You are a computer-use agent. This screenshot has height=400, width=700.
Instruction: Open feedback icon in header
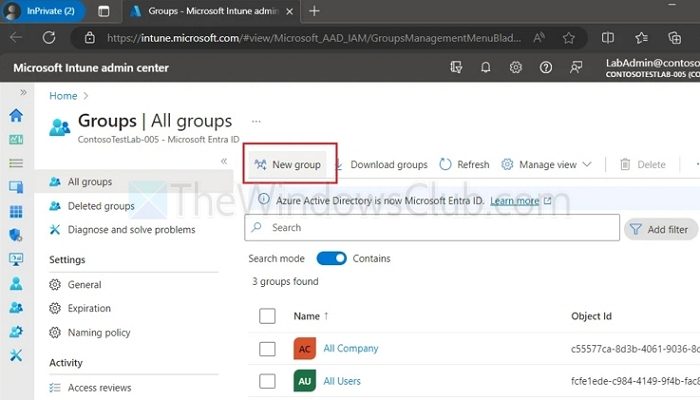[576, 67]
